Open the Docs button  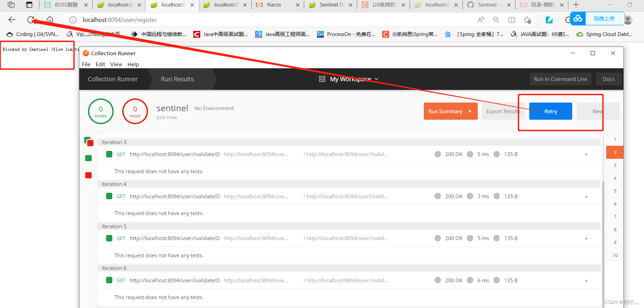point(609,79)
